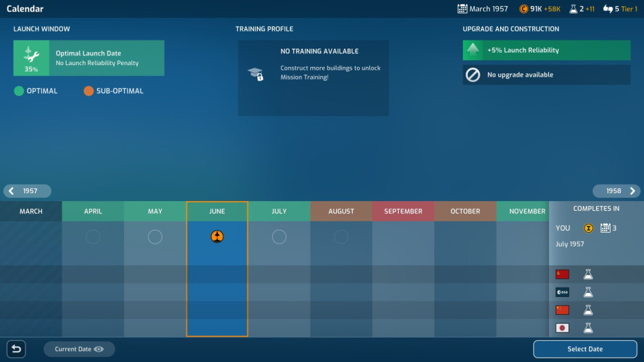Click the rocket wrench 35% reliability icon
The height and width of the screenshot is (362, 644).
click(32, 58)
